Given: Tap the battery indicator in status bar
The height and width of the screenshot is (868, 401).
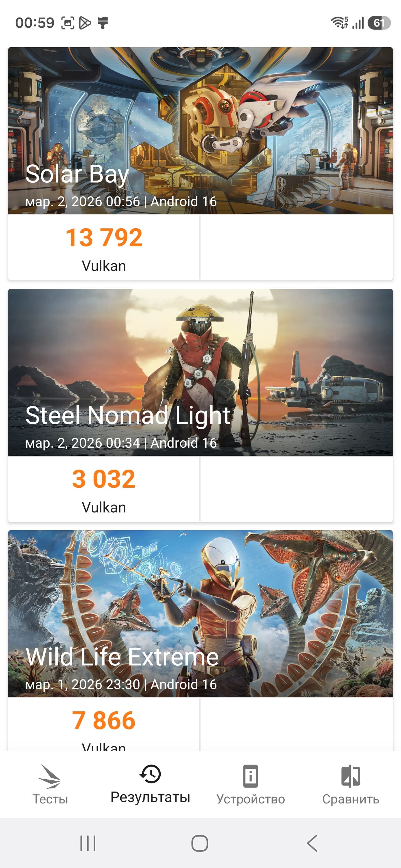Looking at the screenshot, I should click(379, 23).
